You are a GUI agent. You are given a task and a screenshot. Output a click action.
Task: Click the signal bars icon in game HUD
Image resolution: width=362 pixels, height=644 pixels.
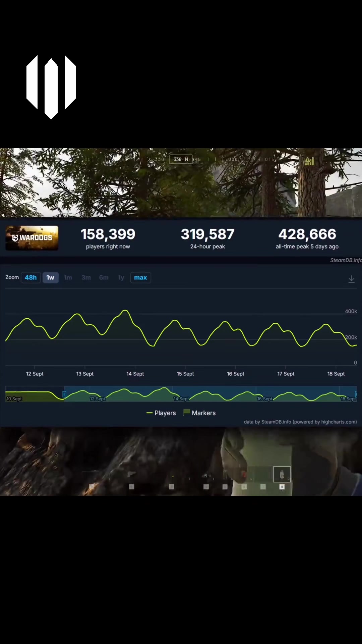click(x=309, y=161)
